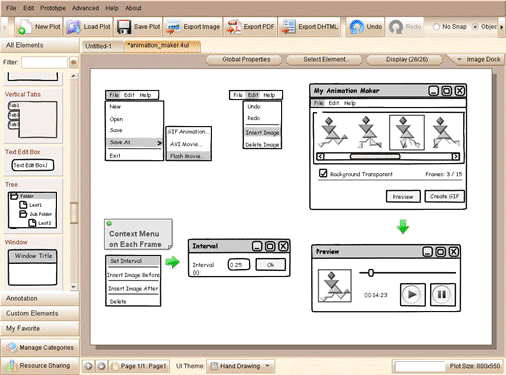Click the element list scroll up arrow
Image resolution: width=506 pixels, height=375 pixels.
coord(74,76)
